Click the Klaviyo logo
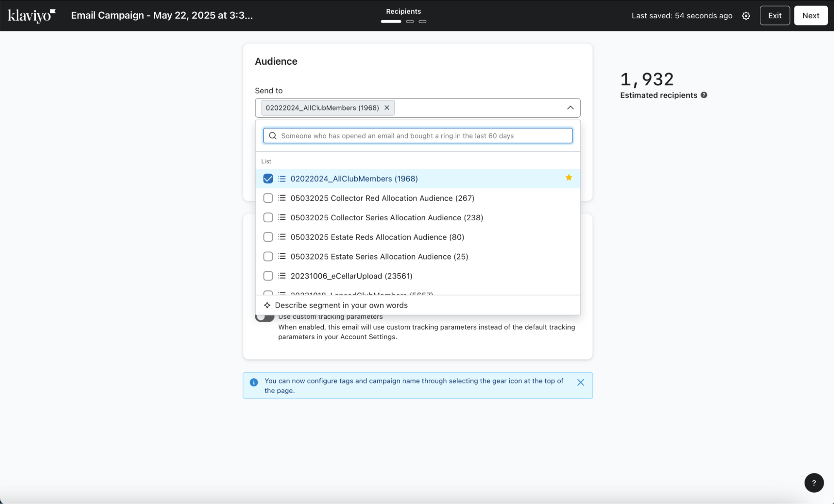Screen dimensions: 834x504 31,15
